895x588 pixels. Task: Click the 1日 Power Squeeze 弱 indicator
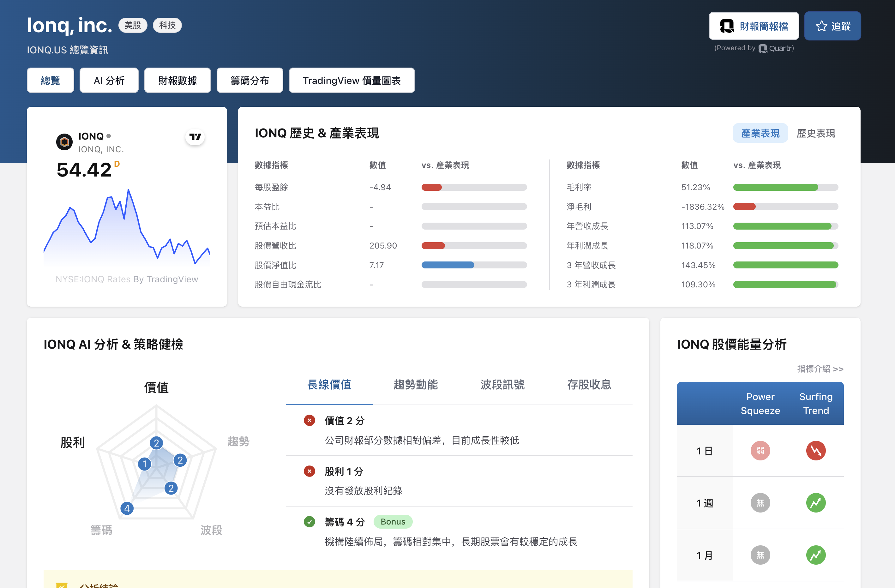click(760, 450)
